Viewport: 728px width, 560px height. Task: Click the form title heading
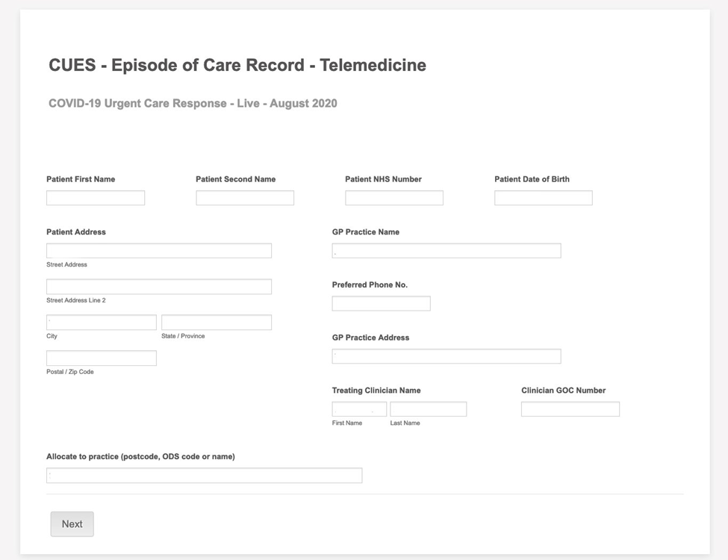237,65
